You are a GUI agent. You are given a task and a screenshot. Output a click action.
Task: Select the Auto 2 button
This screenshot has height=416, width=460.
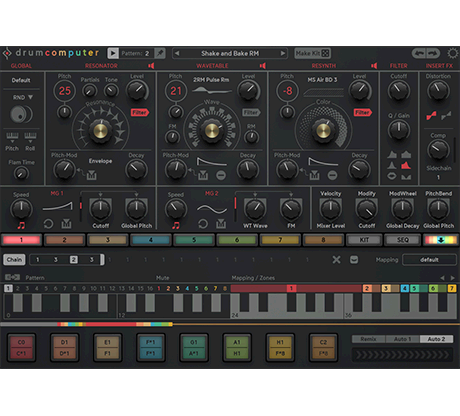pyautogui.click(x=436, y=339)
